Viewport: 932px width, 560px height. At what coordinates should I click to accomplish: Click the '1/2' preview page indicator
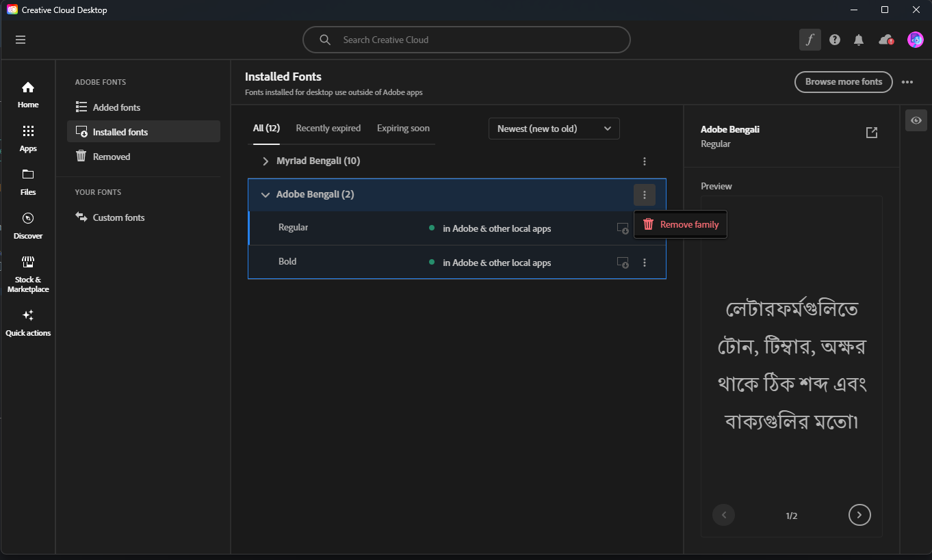792,516
